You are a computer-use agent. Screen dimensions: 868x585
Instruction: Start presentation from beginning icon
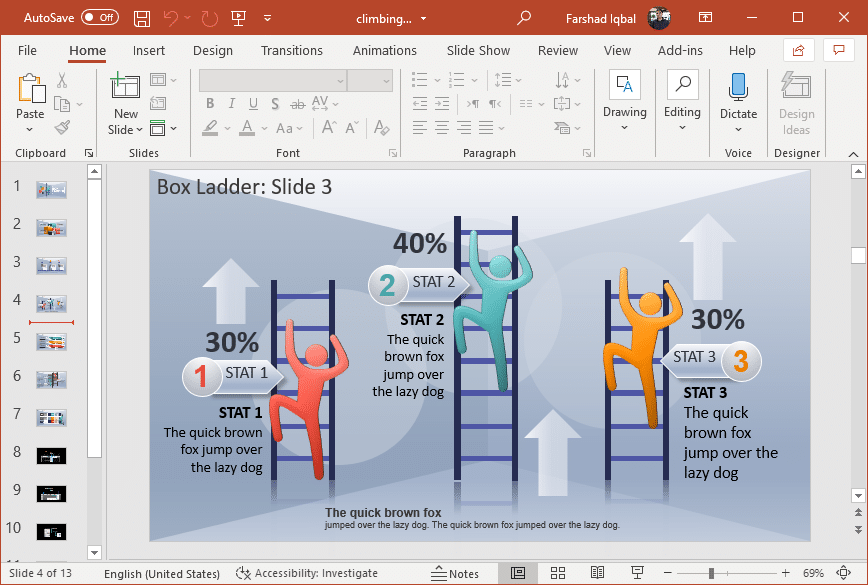[x=239, y=18]
